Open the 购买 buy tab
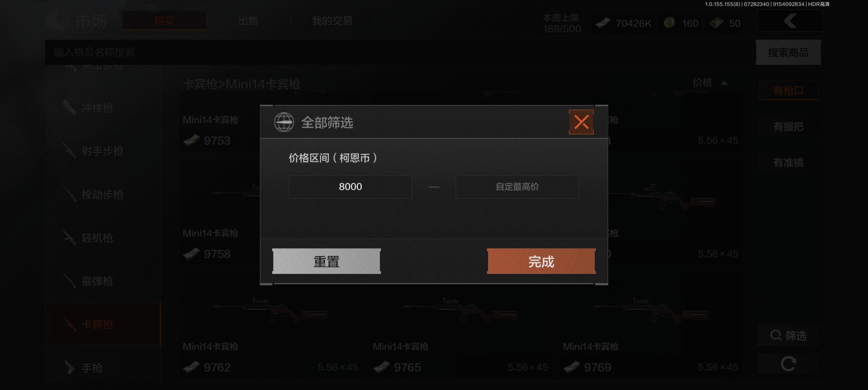 tap(164, 21)
